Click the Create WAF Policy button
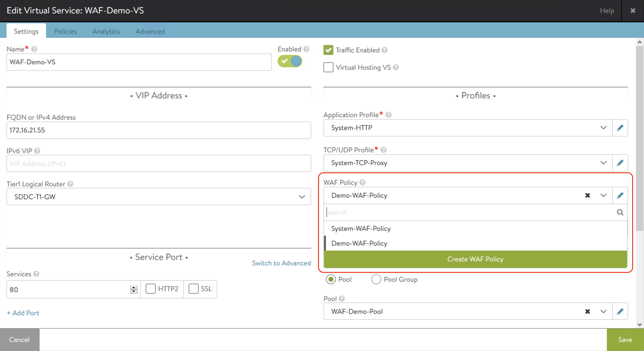This screenshot has width=644, height=351. [475, 259]
